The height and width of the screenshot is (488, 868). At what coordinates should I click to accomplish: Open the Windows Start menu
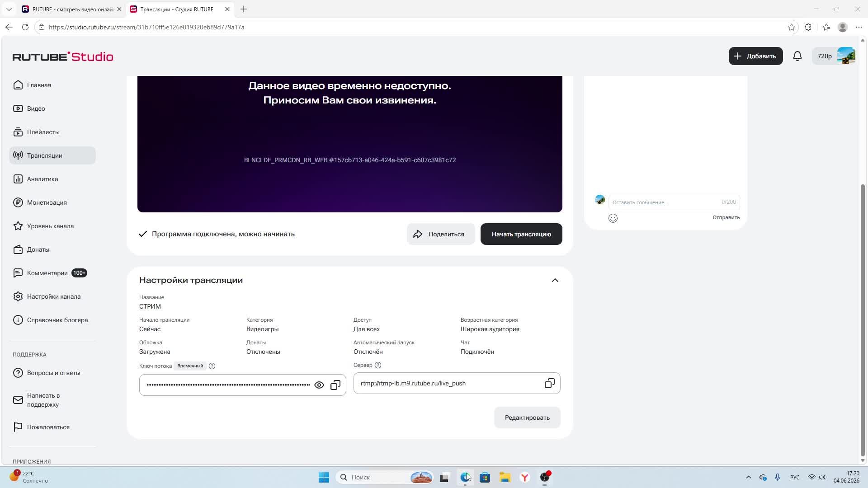[x=324, y=477]
